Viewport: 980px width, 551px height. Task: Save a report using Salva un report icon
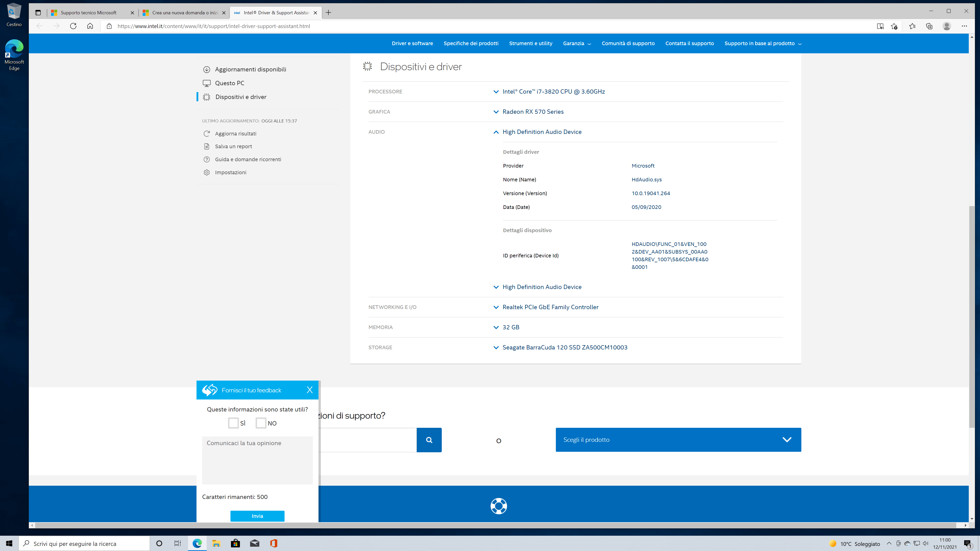(206, 146)
